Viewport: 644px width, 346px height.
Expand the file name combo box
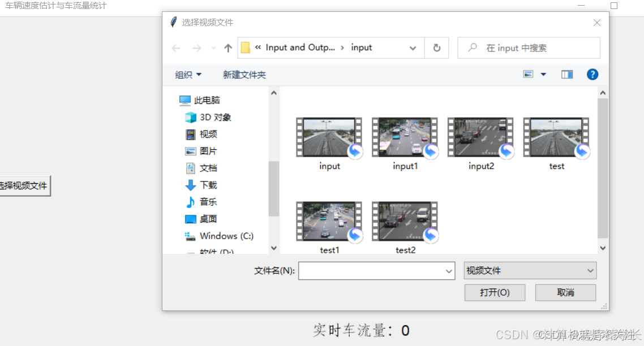[448, 271]
